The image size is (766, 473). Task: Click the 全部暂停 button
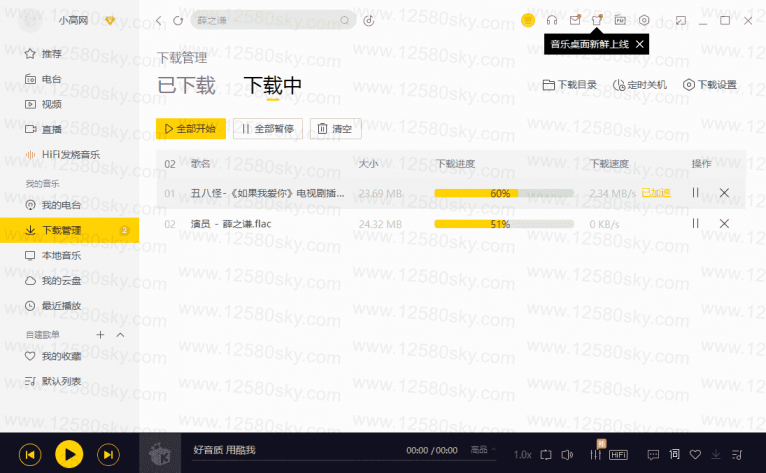pyautogui.click(x=268, y=129)
